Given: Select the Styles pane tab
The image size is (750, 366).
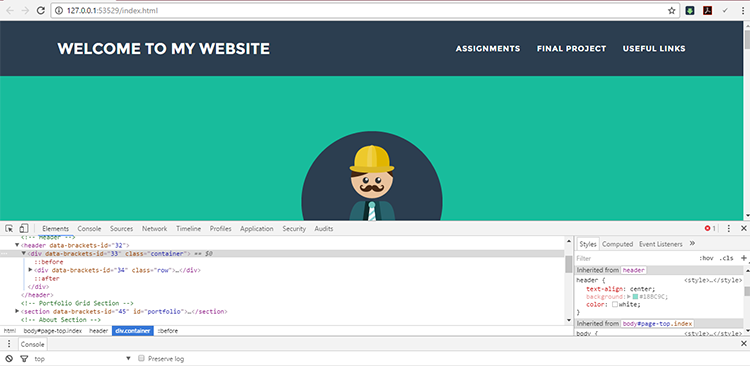Looking at the screenshot, I should [x=588, y=244].
